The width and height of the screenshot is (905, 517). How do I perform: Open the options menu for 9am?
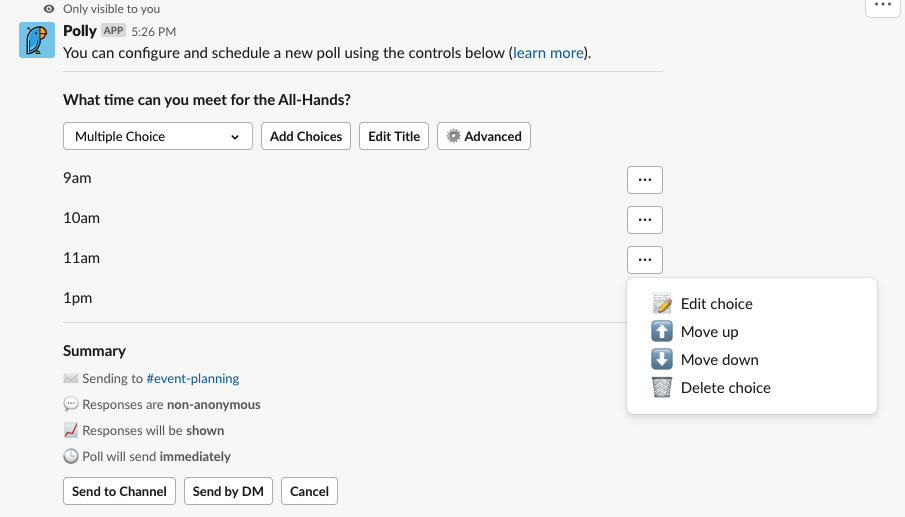pyautogui.click(x=644, y=180)
